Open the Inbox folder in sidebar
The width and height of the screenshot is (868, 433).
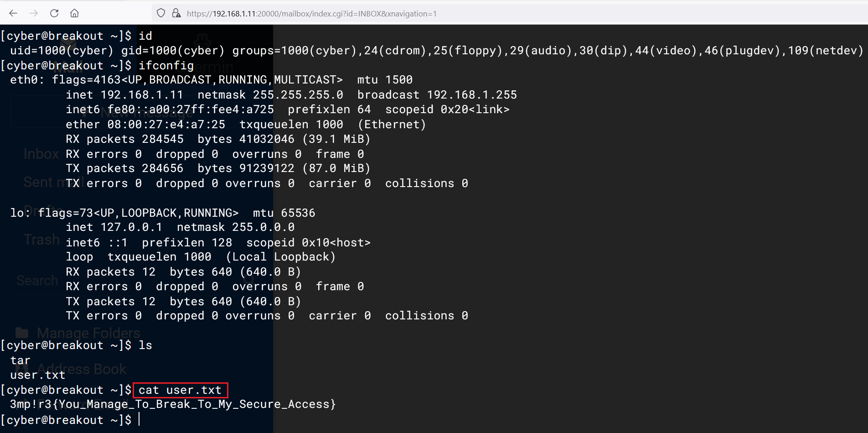pyautogui.click(x=41, y=154)
